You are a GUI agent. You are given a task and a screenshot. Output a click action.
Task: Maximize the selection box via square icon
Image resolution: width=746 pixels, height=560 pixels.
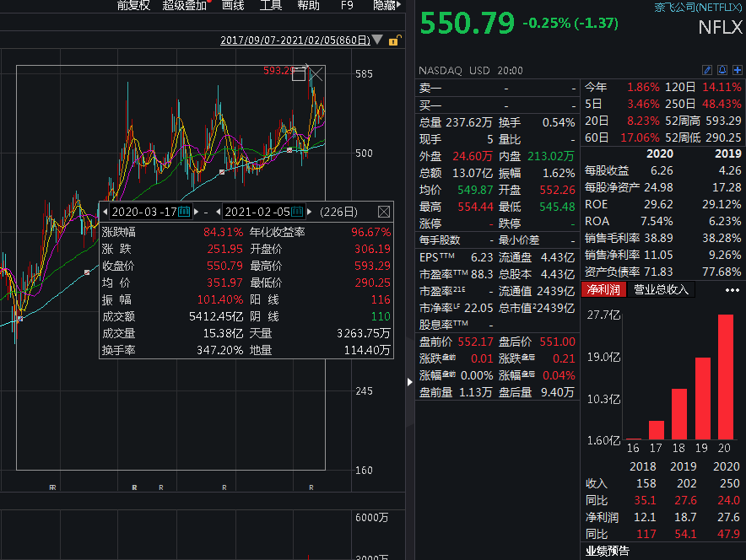coord(298,75)
